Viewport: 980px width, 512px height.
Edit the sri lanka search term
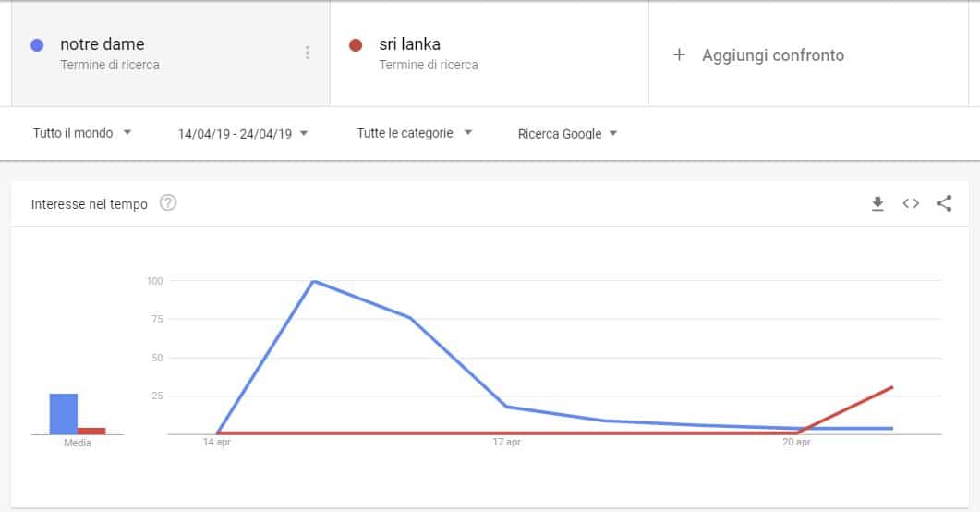point(409,44)
